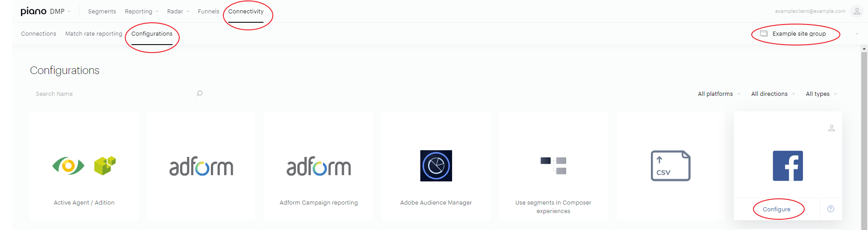The height and width of the screenshot is (230, 868).
Task: Click the Piano DMP logo
Action: coord(42,11)
